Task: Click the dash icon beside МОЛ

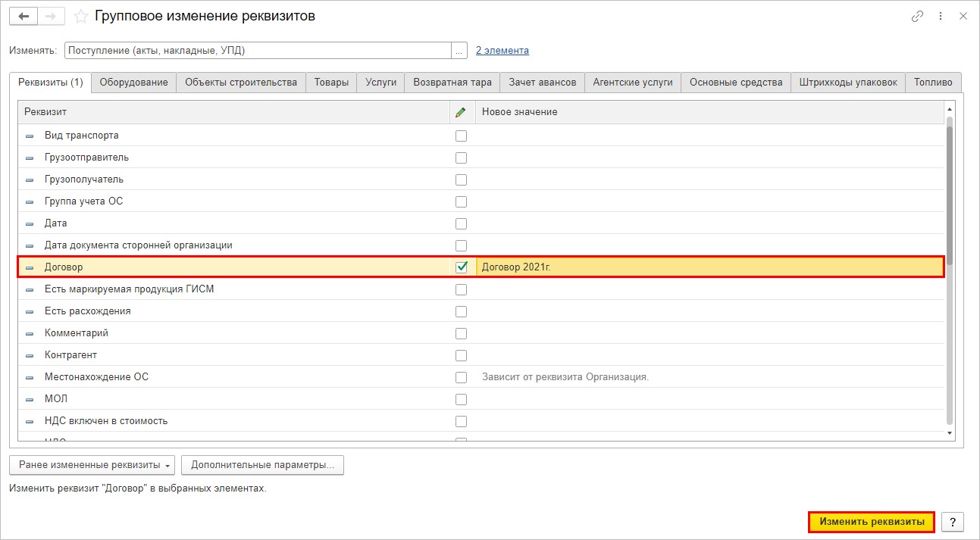Action: click(30, 400)
